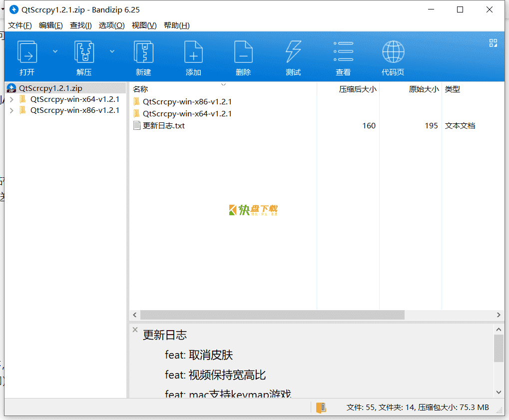Sort by the 名称 column header
Image resolution: width=509 pixels, height=420 pixels.
click(x=223, y=89)
